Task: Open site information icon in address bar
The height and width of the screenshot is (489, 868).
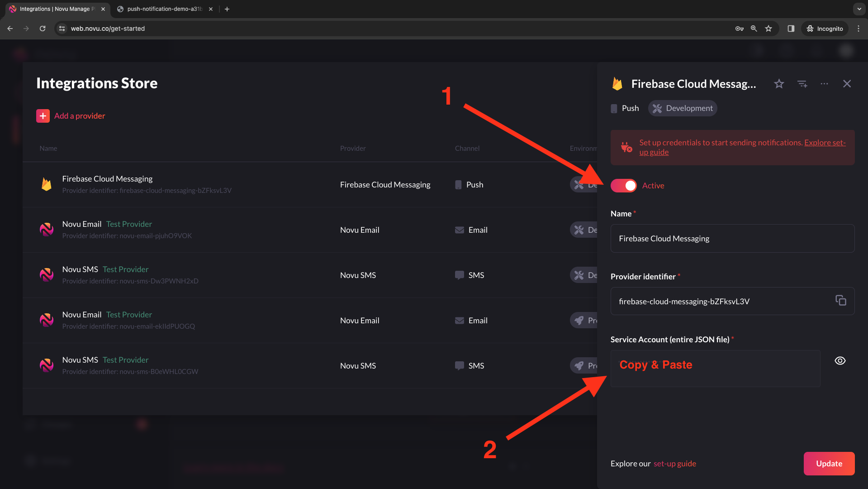Action: pyautogui.click(x=62, y=29)
